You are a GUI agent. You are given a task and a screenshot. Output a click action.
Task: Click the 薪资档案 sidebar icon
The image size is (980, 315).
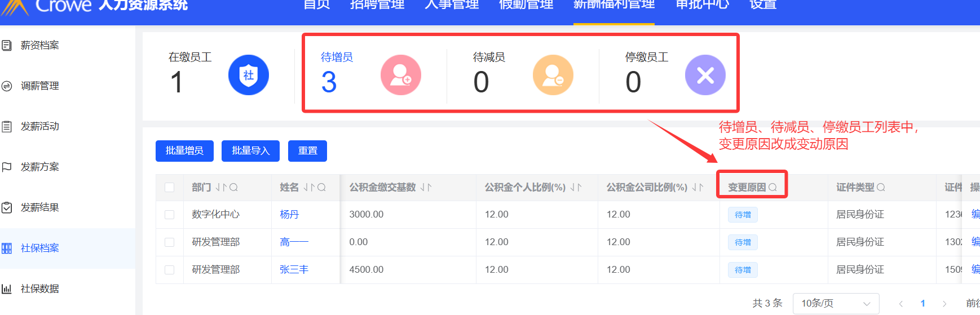point(7,45)
